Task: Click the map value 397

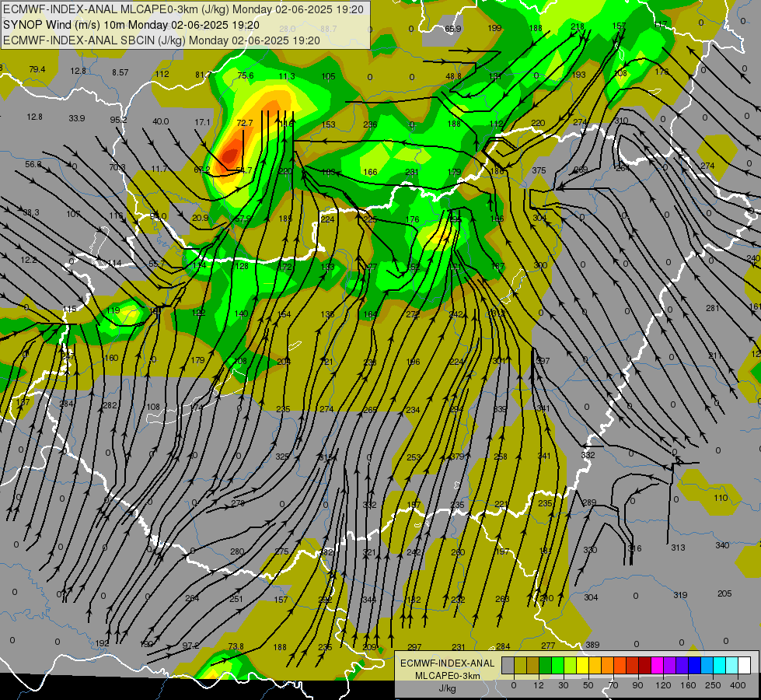Action: pos(543,361)
